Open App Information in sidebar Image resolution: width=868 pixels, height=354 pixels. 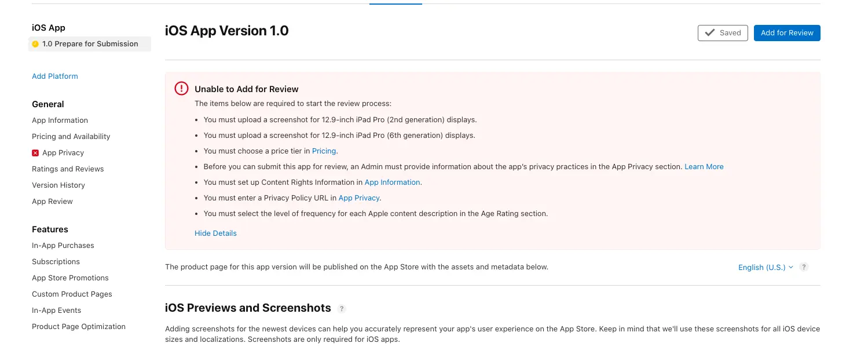60,121
